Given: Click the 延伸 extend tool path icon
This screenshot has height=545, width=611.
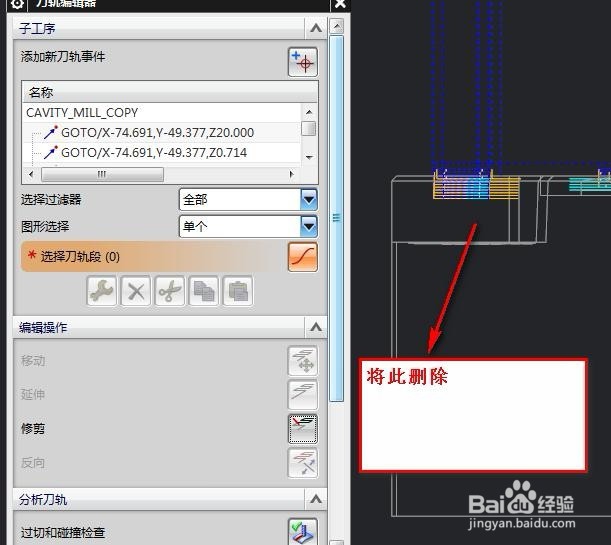Looking at the screenshot, I should [303, 395].
